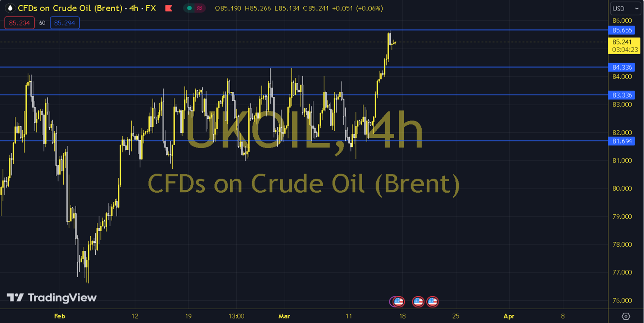Click the oil drop symbol icon
This screenshot has height=323, width=644.
10,8
